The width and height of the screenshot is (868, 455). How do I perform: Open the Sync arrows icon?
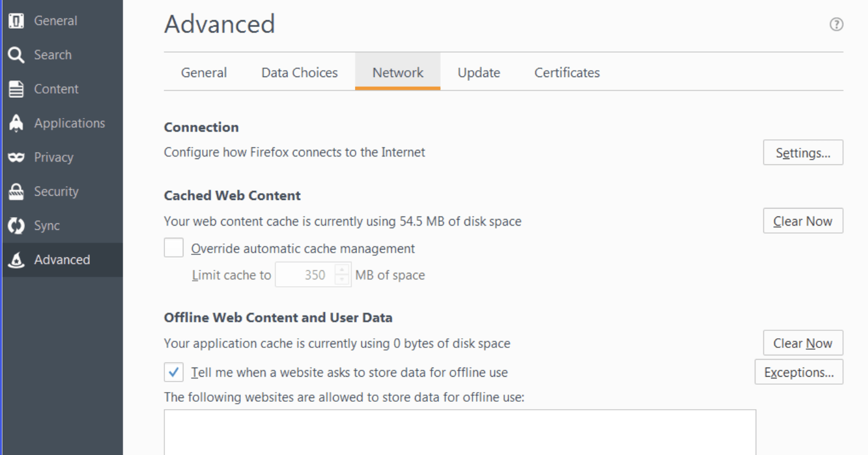(x=16, y=226)
